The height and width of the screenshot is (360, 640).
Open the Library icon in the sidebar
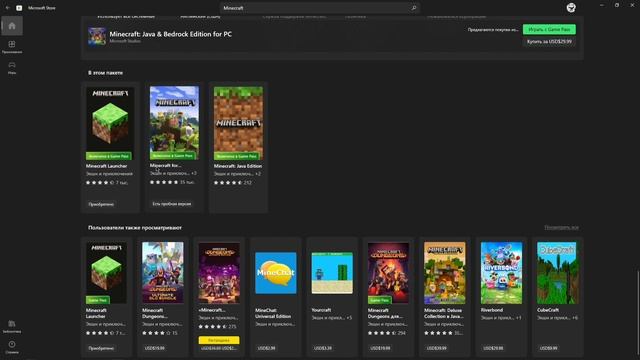click(12, 326)
